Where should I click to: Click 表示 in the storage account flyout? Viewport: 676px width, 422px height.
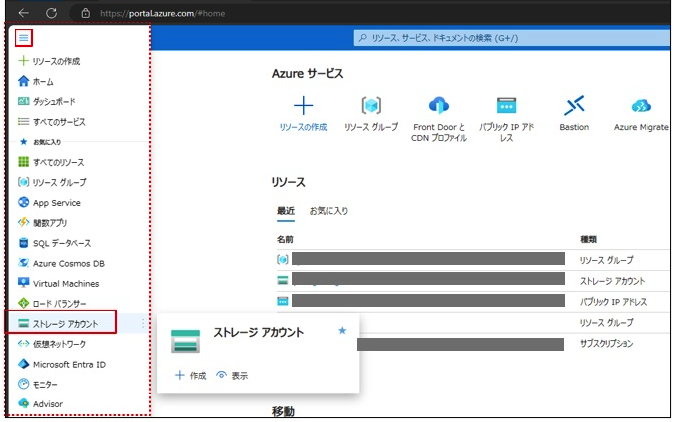tap(232, 375)
